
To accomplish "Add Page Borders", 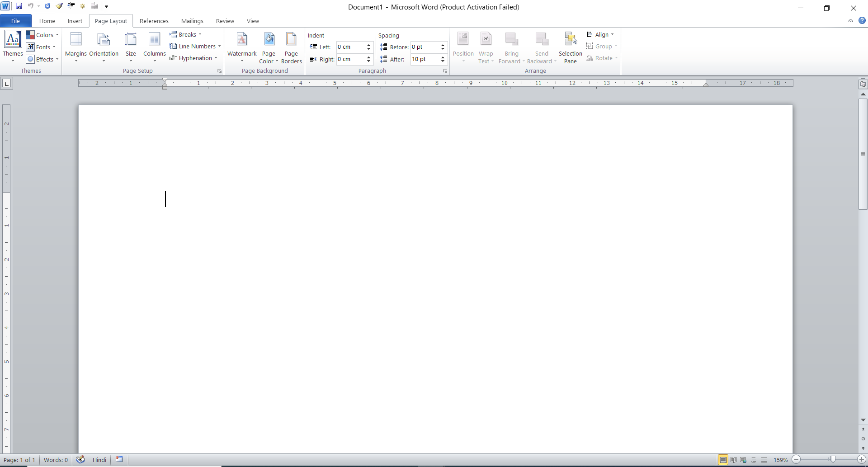I will 292,47.
